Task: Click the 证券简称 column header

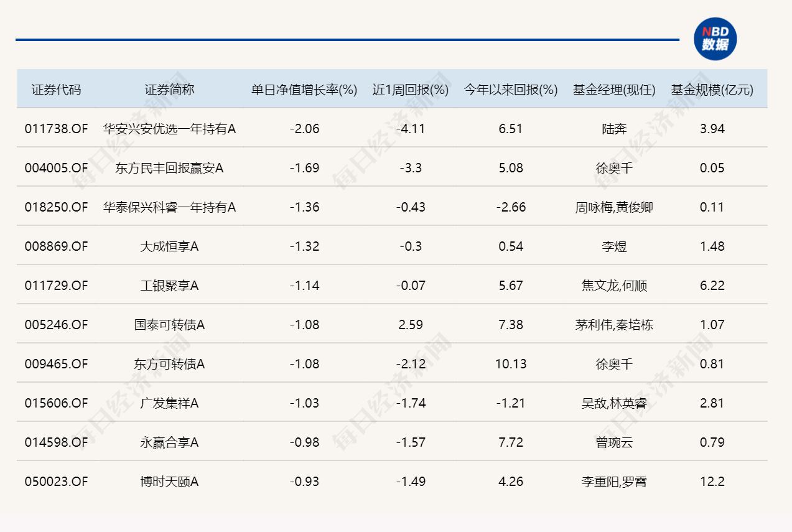Action: pyautogui.click(x=169, y=90)
